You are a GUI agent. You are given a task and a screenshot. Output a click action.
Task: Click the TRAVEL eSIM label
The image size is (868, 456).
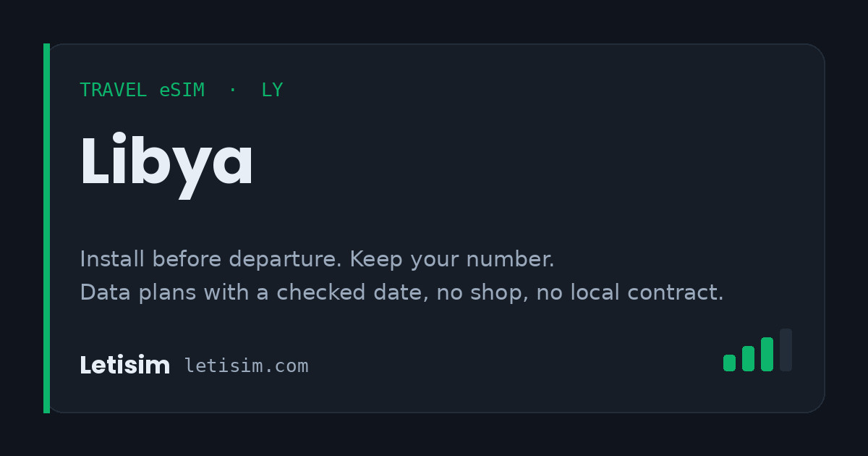click(x=142, y=90)
